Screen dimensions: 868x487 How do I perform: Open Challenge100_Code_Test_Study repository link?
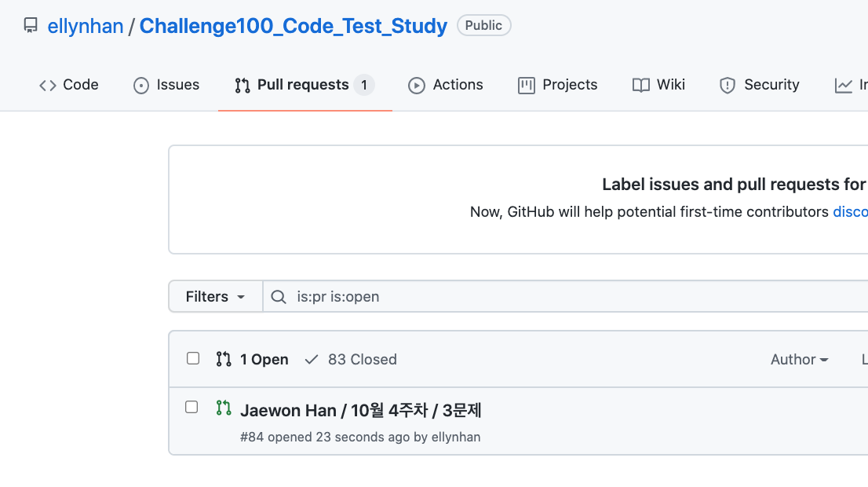tap(294, 26)
